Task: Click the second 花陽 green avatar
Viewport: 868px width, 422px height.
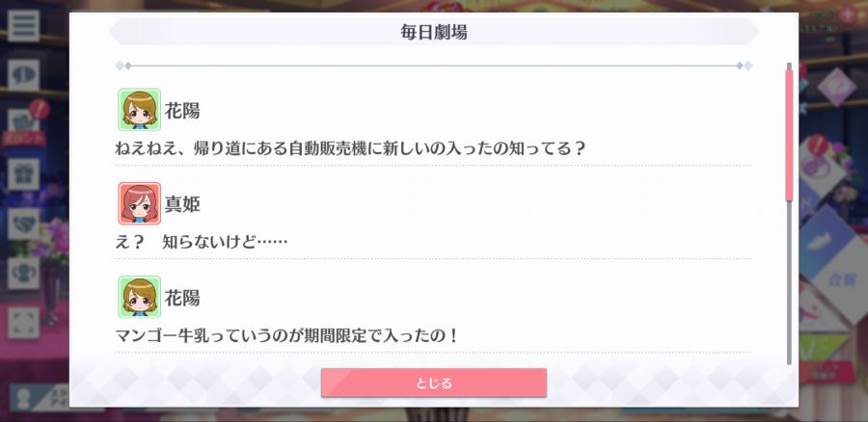Action: point(140,297)
